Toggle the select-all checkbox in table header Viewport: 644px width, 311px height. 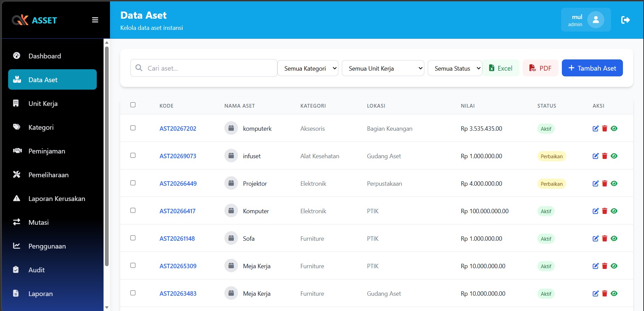tap(133, 105)
